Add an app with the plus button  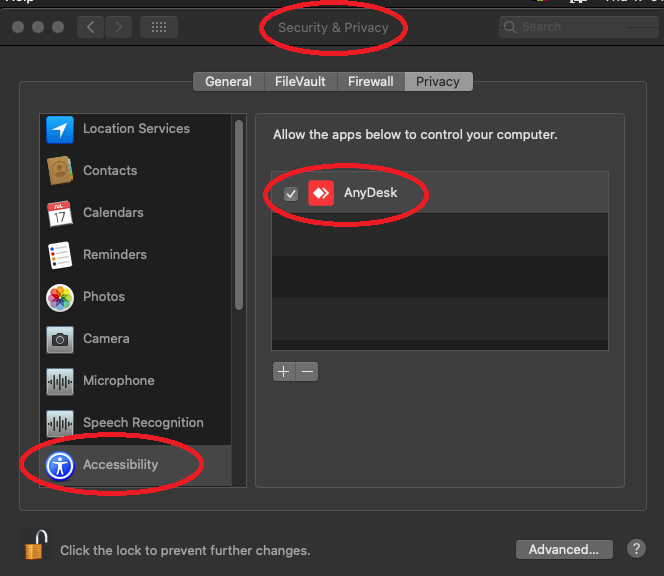pyautogui.click(x=284, y=371)
